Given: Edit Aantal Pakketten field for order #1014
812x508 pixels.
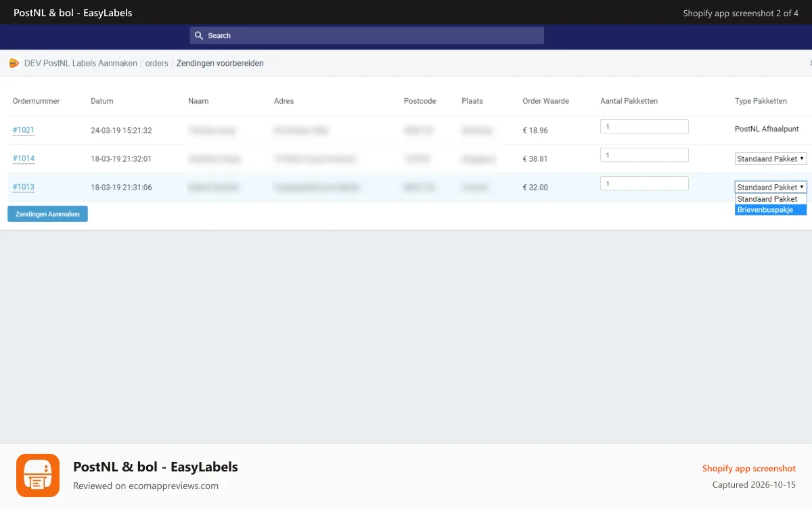Looking at the screenshot, I should tap(644, 155).
